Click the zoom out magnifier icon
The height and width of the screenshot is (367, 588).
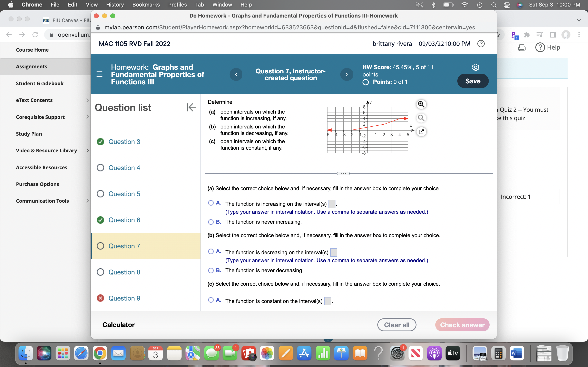421,118
